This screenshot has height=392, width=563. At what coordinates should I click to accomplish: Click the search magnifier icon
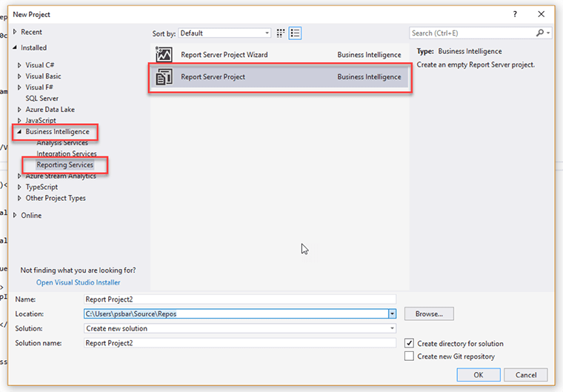(540, 33)
